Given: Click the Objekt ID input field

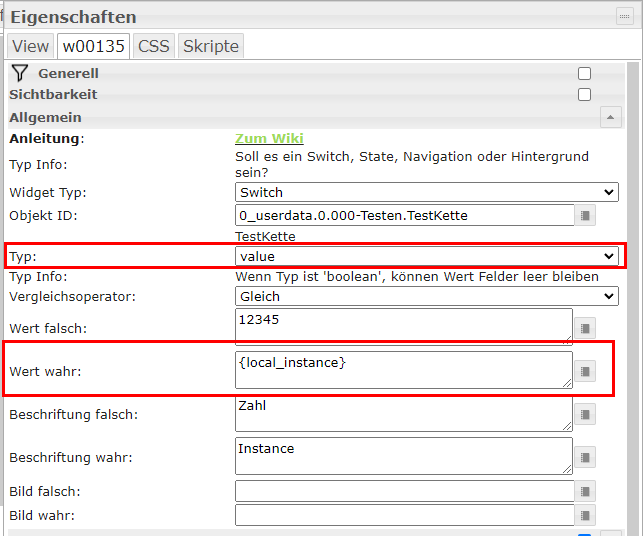Looking at the screenshot, I should click(404, 215).
